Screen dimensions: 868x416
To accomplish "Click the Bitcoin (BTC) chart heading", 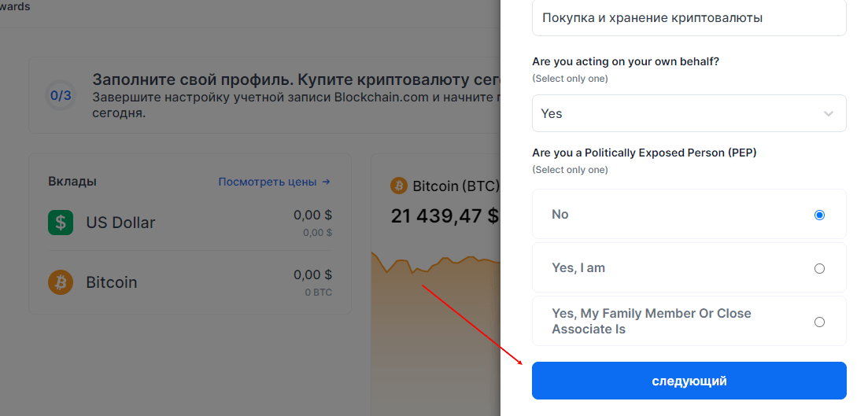I will pos(456,186).
